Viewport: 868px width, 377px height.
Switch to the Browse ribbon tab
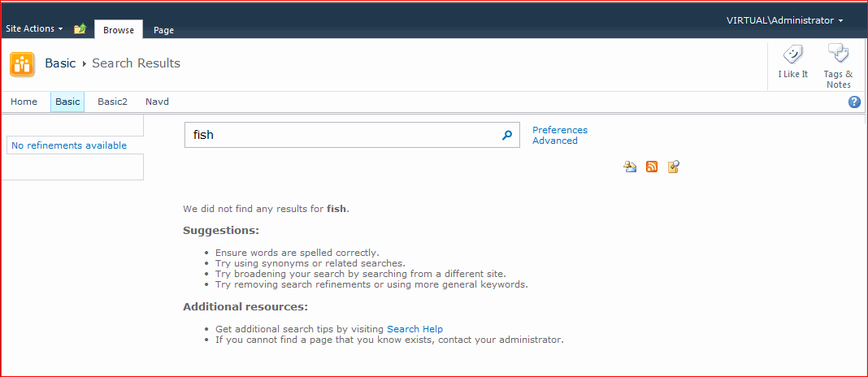119,30
